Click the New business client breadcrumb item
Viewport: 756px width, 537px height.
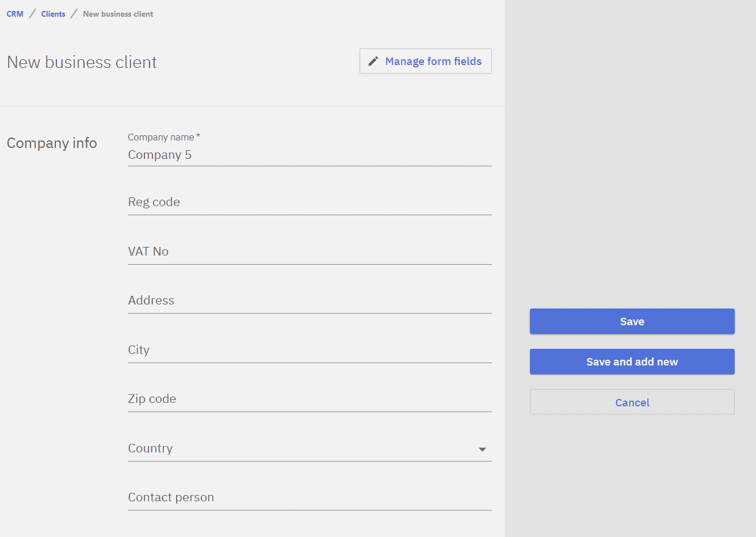118,14
